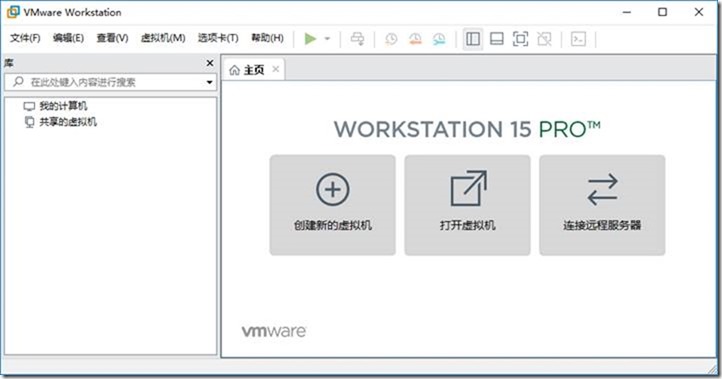The height and width of the screenshot is (379, 722).
Task: Click the 连接远程服务器 tile
Action: coord(602,205)
